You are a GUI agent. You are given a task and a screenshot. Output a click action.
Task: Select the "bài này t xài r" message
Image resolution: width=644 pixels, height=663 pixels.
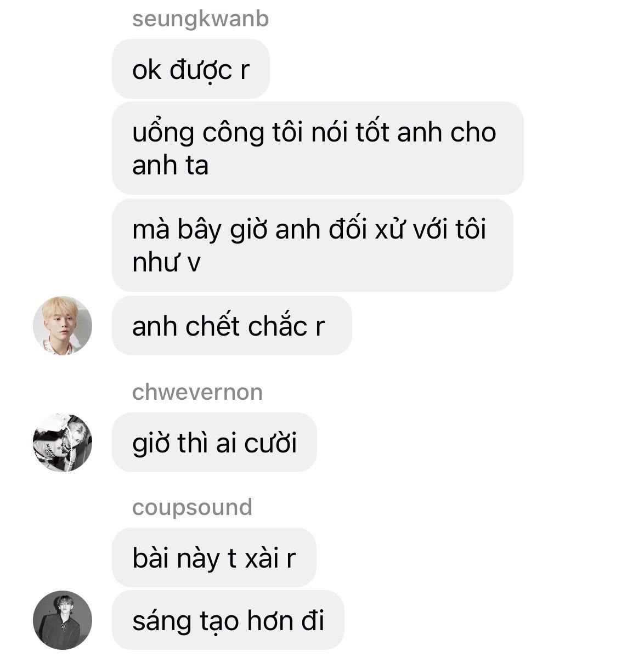click(x=214, y=558)
